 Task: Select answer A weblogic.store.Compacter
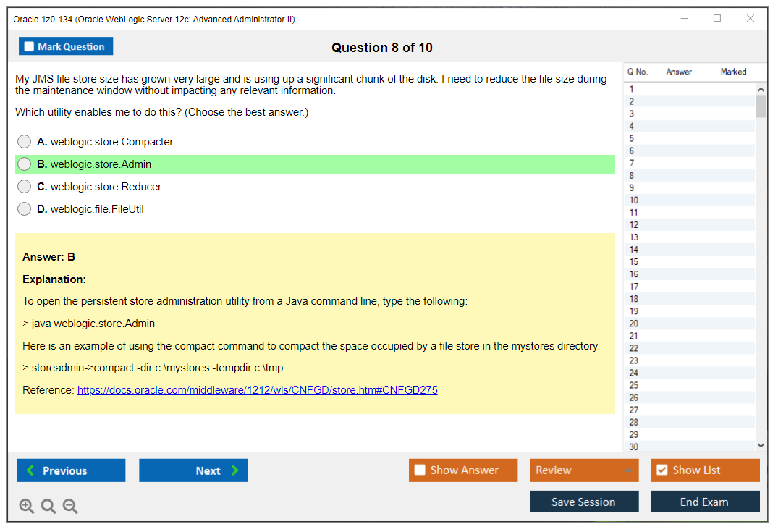pos(25,142)
